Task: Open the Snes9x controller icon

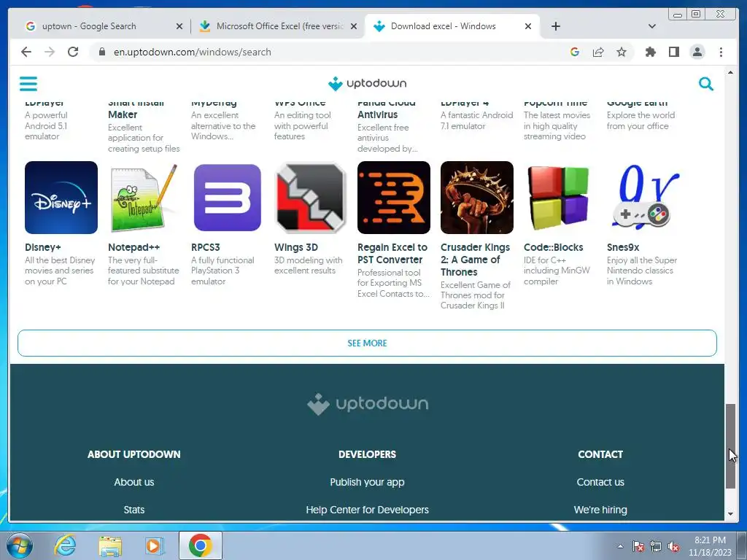Action: point(643,198)
